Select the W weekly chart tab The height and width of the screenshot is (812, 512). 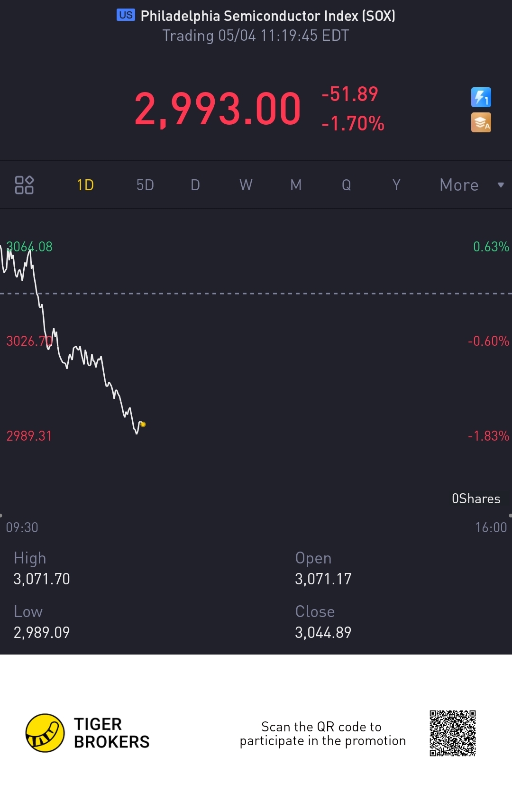pos(246,185)
